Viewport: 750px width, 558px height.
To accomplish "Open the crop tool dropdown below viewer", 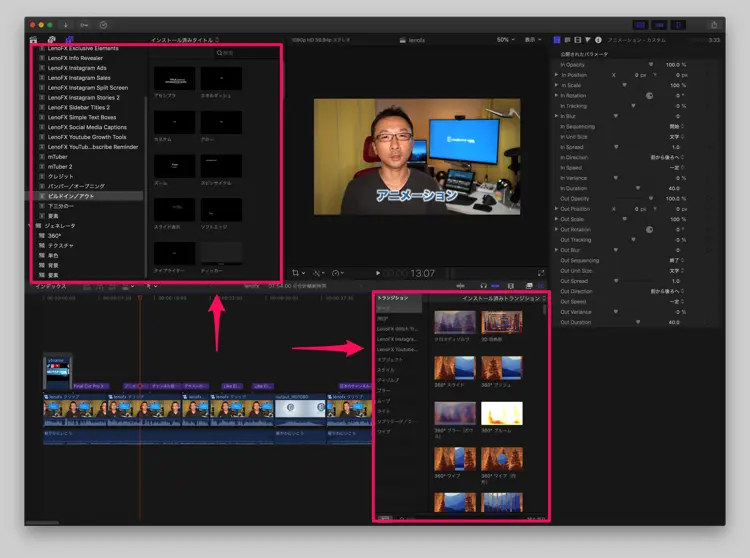I will point(299,272).
